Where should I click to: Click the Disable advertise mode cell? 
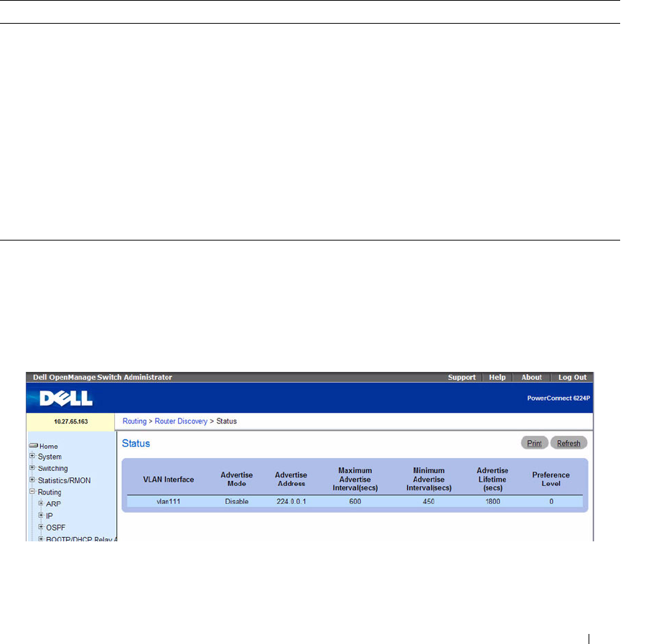point(236,501)
